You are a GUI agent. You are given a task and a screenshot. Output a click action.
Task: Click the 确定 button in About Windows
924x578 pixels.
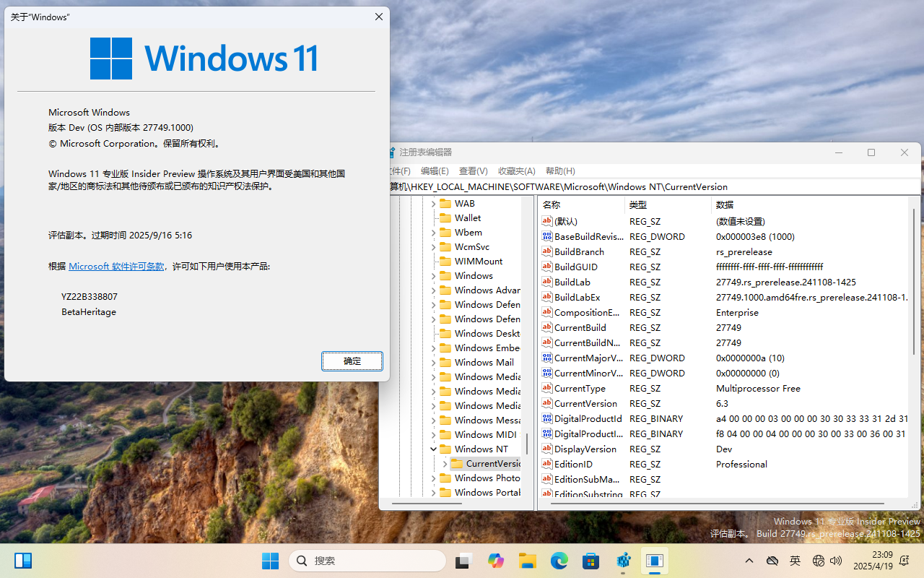tap(352, 361)
